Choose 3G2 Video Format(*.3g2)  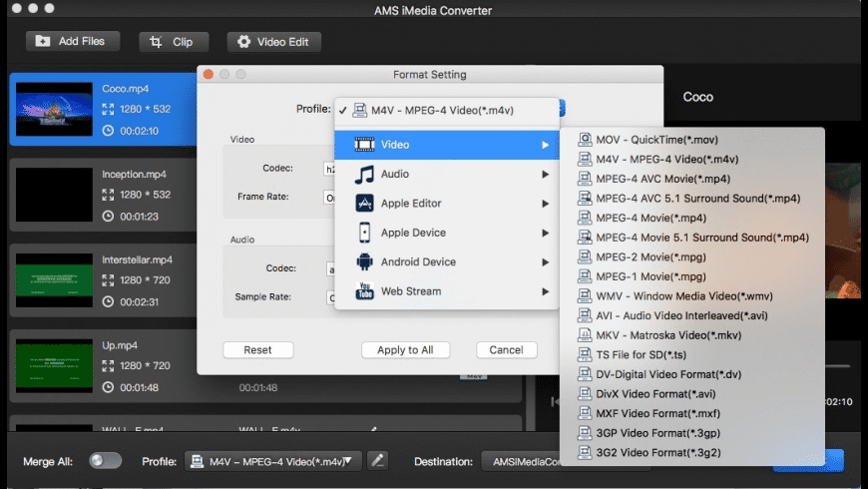(x=692, y=452)
